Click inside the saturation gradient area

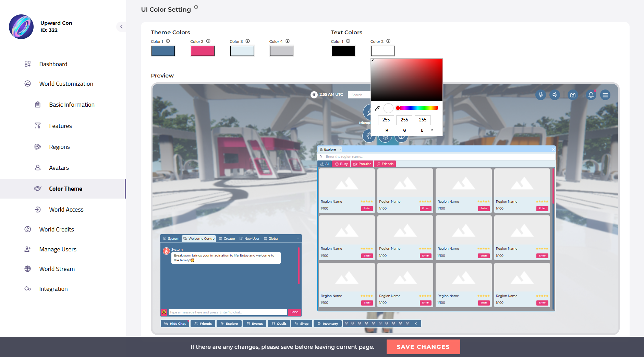point(407,80)
